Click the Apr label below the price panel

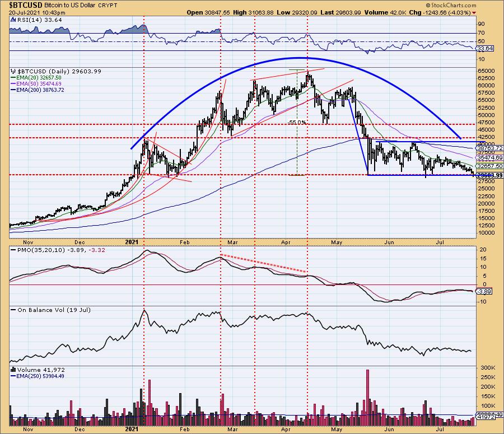click(286, 242)
